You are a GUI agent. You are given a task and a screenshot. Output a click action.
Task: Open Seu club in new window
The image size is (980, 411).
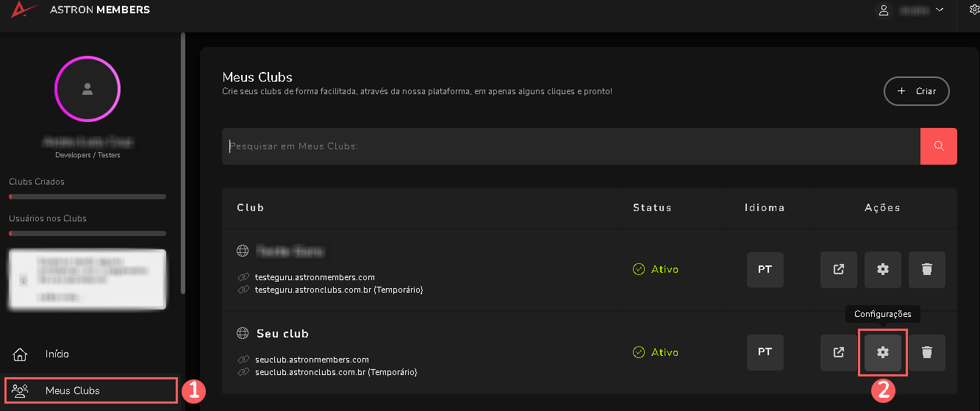tap(838, 352)
